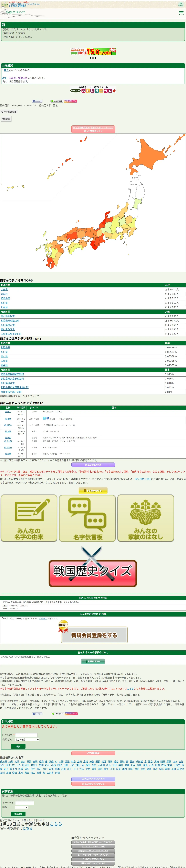Open the hamburger メニュー icon
The height and width of the screenshot is (868, 186).
[181, 13]
